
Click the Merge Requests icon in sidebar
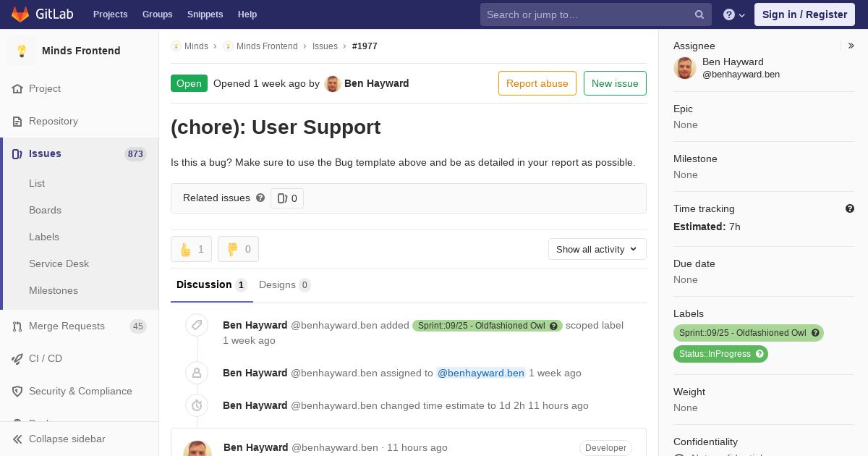[17, 326]
